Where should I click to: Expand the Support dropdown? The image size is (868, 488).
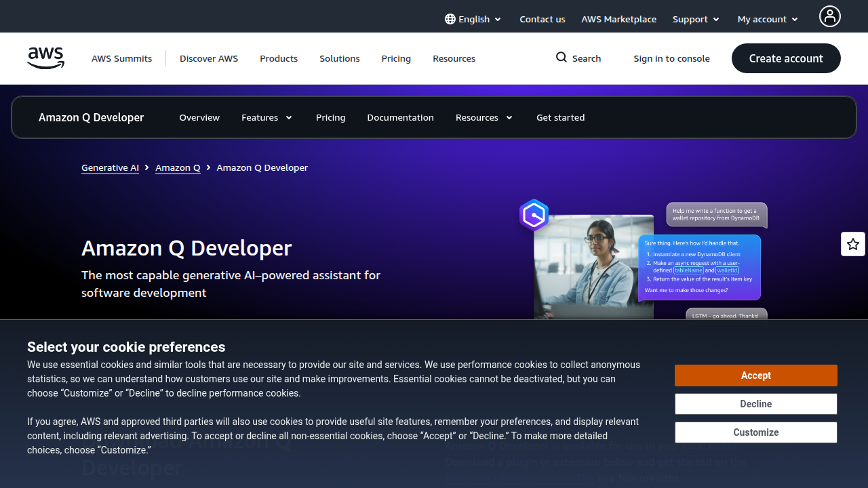tap(696, 19)
